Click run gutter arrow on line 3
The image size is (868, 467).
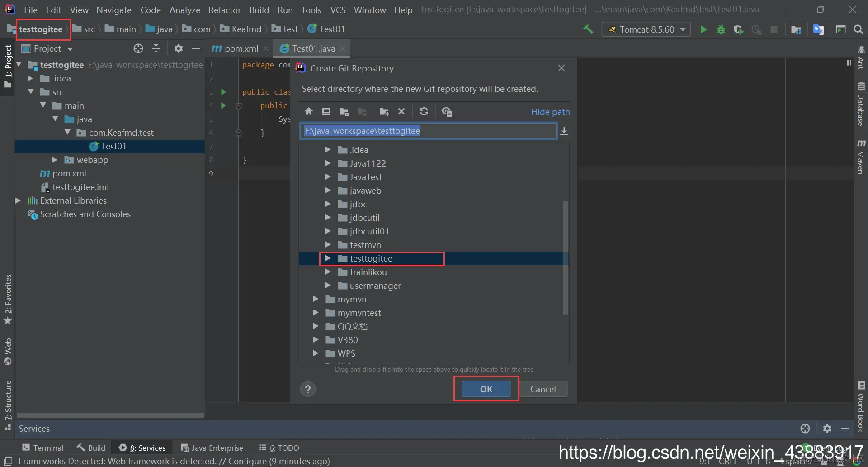(x=223, y=92)
